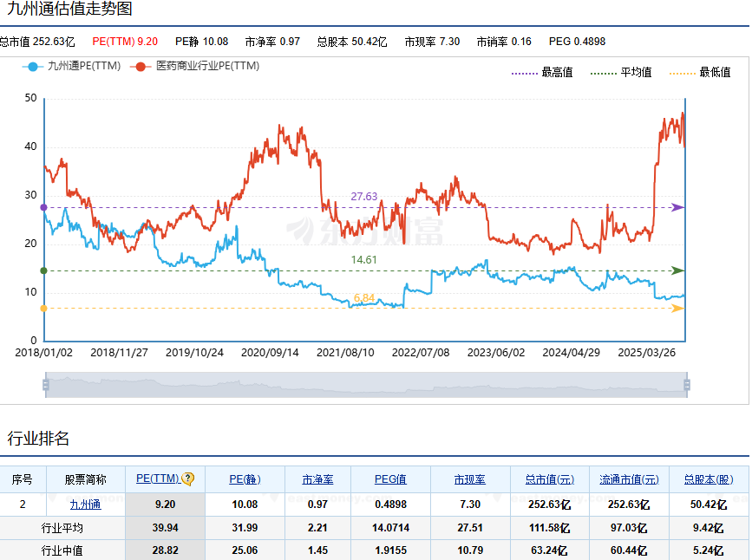Click the 2025/03/26 x-axis date label

point(646,353)
